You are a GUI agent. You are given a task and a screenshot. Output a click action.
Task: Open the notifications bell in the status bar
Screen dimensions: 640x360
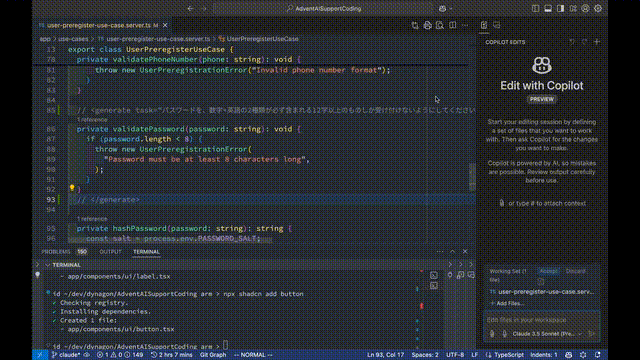click(598, 355)
